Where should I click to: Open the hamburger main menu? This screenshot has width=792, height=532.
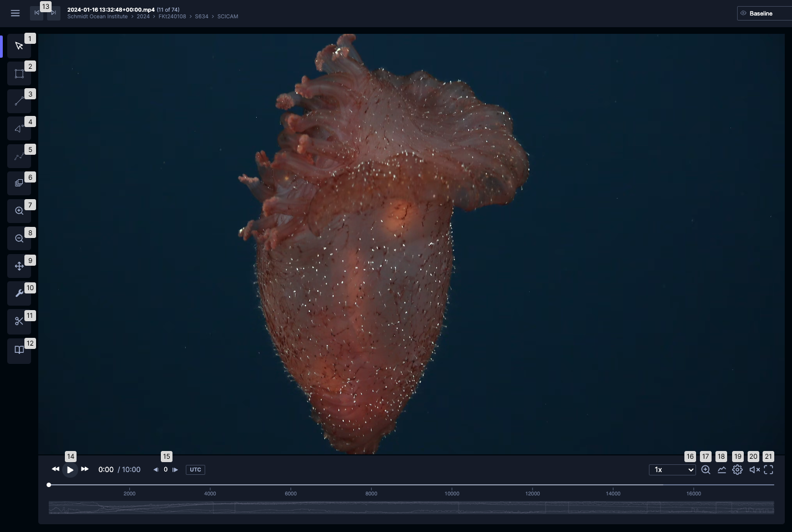click(x=16, y=13)
